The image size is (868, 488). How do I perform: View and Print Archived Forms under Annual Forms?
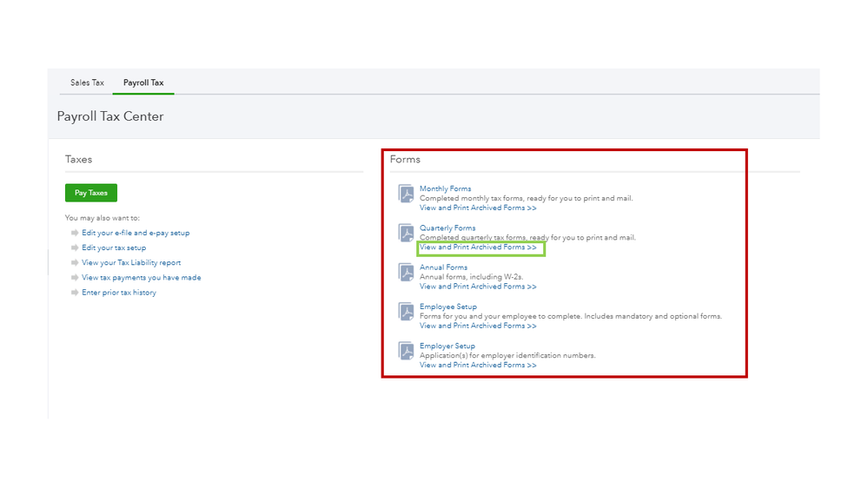point(478,287)
